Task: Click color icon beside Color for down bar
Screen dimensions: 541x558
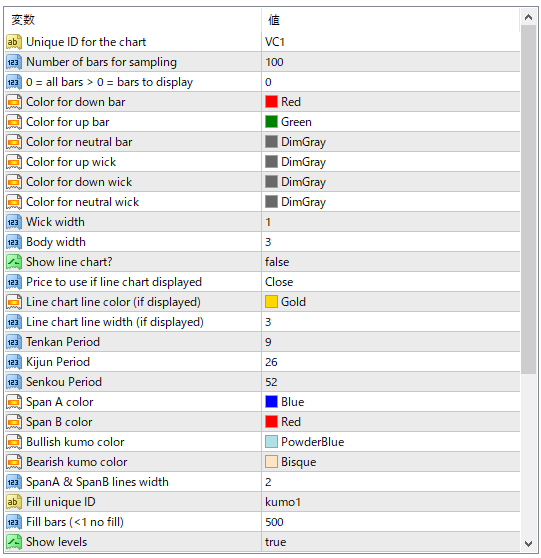Action: pyautogui.click(x=14, y=102)
